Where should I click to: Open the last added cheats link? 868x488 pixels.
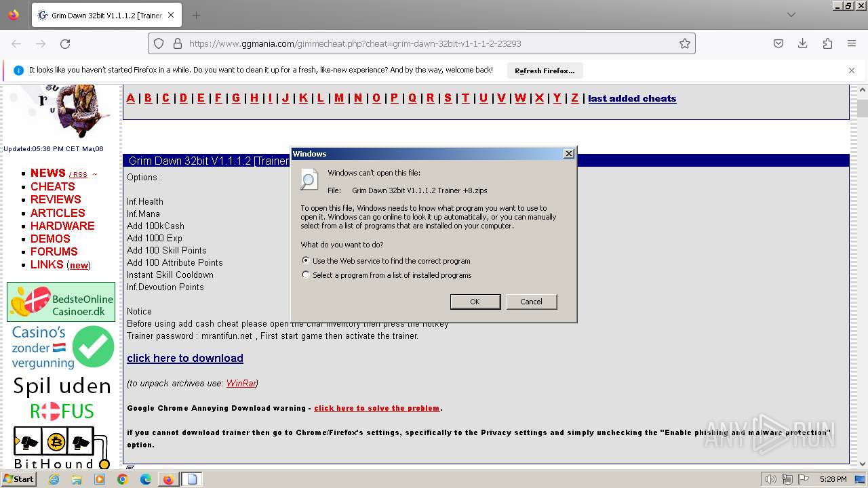click(632, 98)
